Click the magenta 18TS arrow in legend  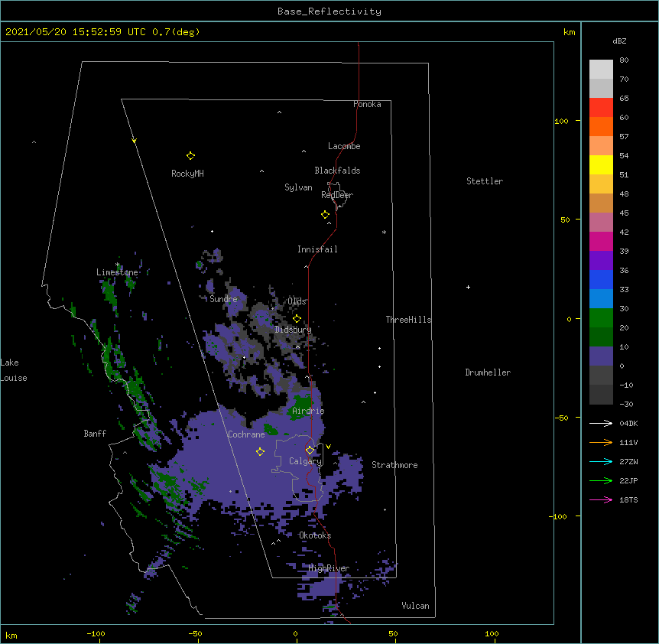(601, 499)
